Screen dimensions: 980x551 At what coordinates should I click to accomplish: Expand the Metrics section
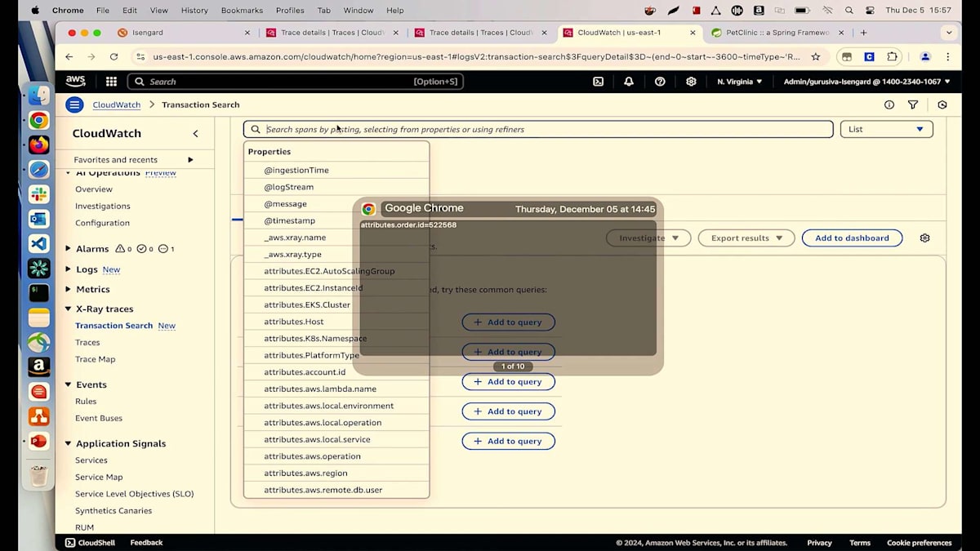[x=68, y=289]
